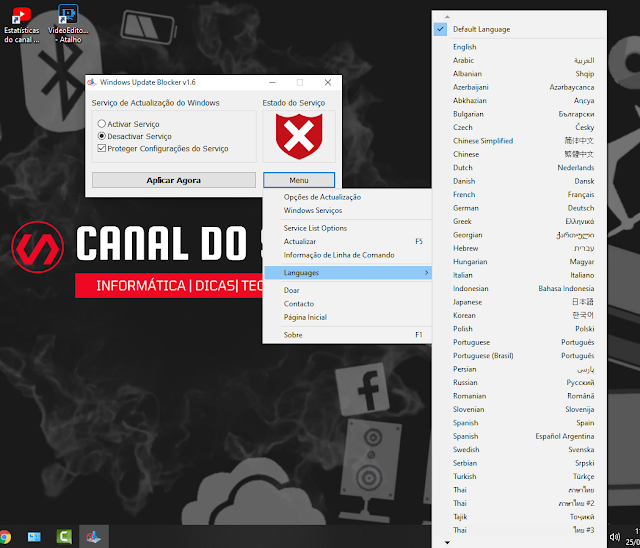Viewport: 640px width, 548px height.
Task: Click the volume speaker tray icon
Action: [614, 537]
